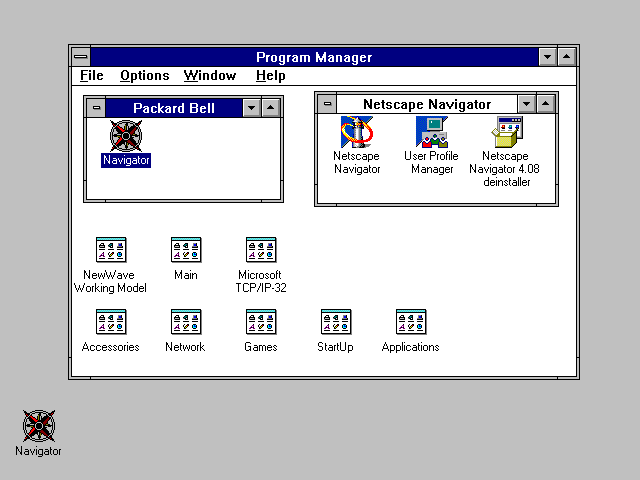The width and height of the screenshot is (640, 480).
Task: Maximize the Packard Bell group window
Action: [270, 108]
